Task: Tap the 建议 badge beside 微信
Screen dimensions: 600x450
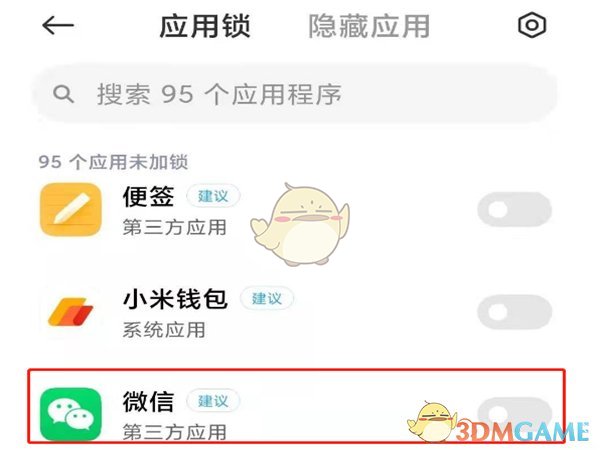Action: click(213, 401)
